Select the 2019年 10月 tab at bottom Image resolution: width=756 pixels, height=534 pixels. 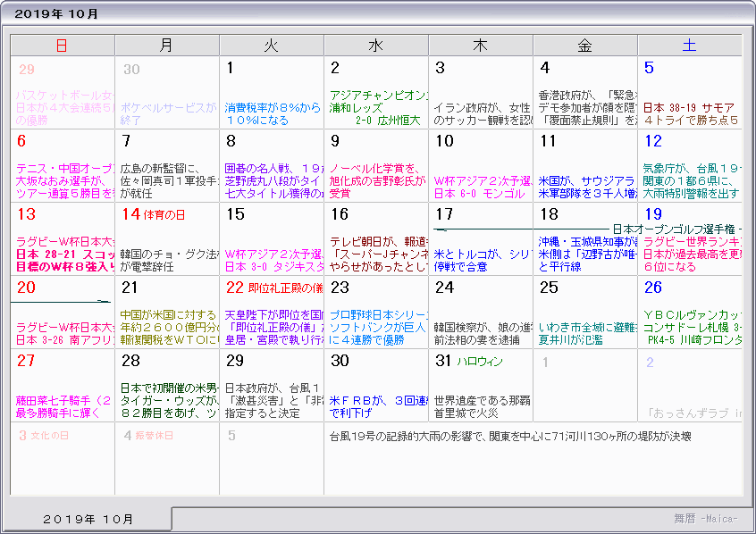click(88, 519)
